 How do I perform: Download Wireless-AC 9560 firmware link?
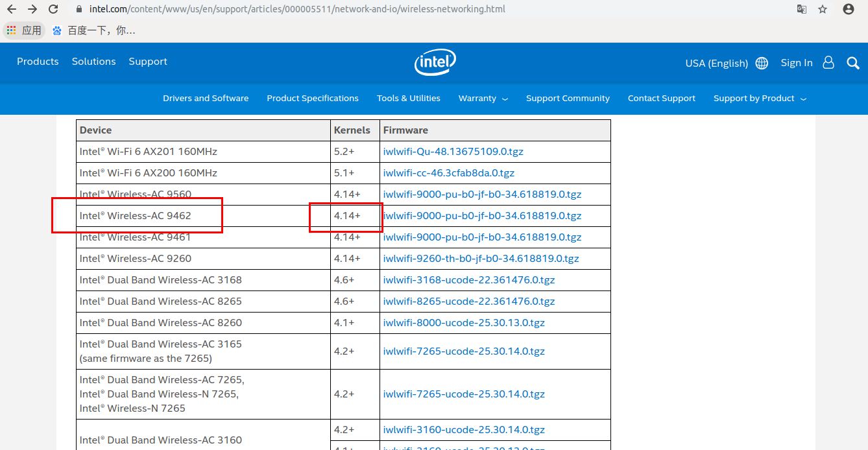click(x=482, y=195)
